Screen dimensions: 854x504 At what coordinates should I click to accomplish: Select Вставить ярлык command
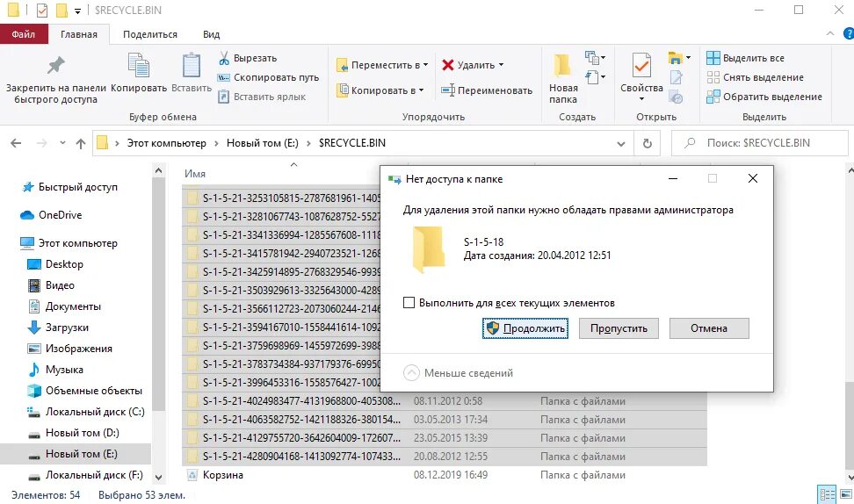coord(262,97)
